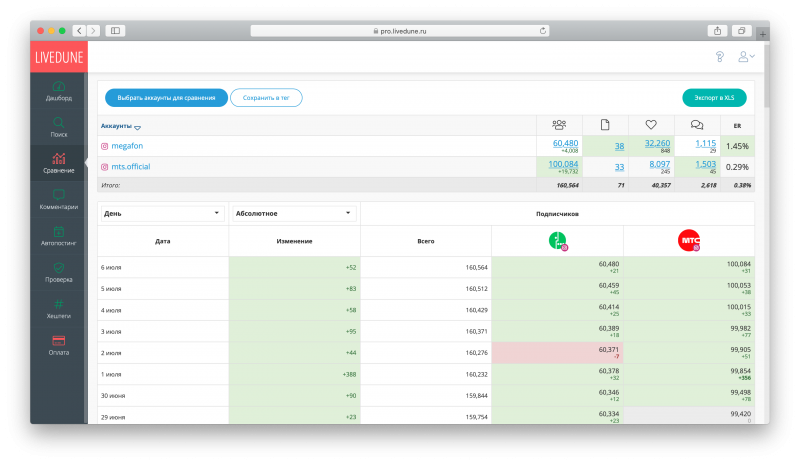The image size is (800, 464).
Task: Export data with Экспорт в XLS button
Action: (x=714, y=97)
